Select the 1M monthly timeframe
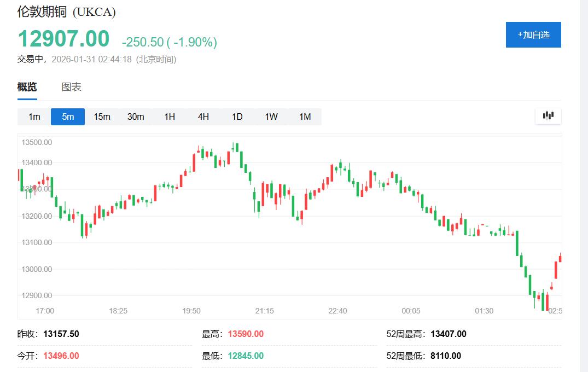This screenshot has width=588, height=372. click(305, 117)
